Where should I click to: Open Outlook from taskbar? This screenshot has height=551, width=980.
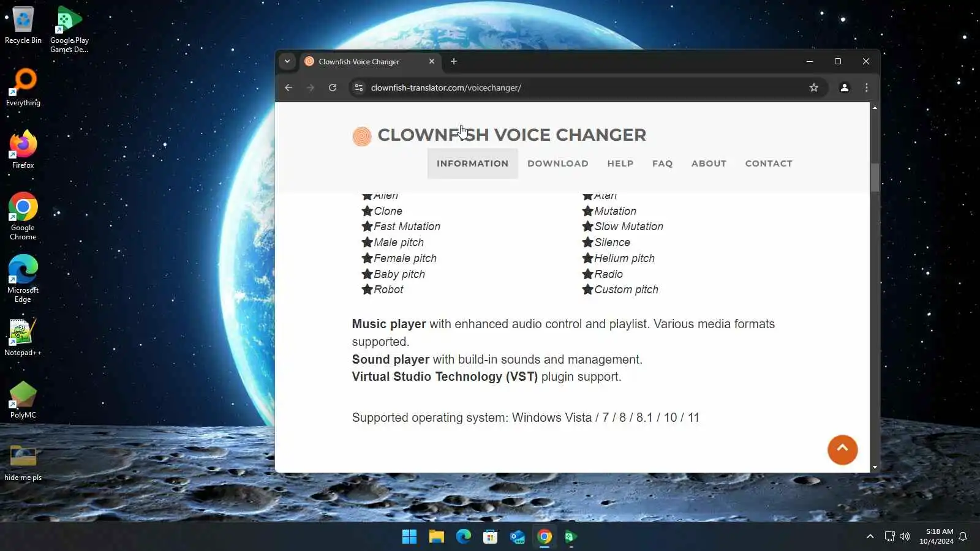(517, 537)
